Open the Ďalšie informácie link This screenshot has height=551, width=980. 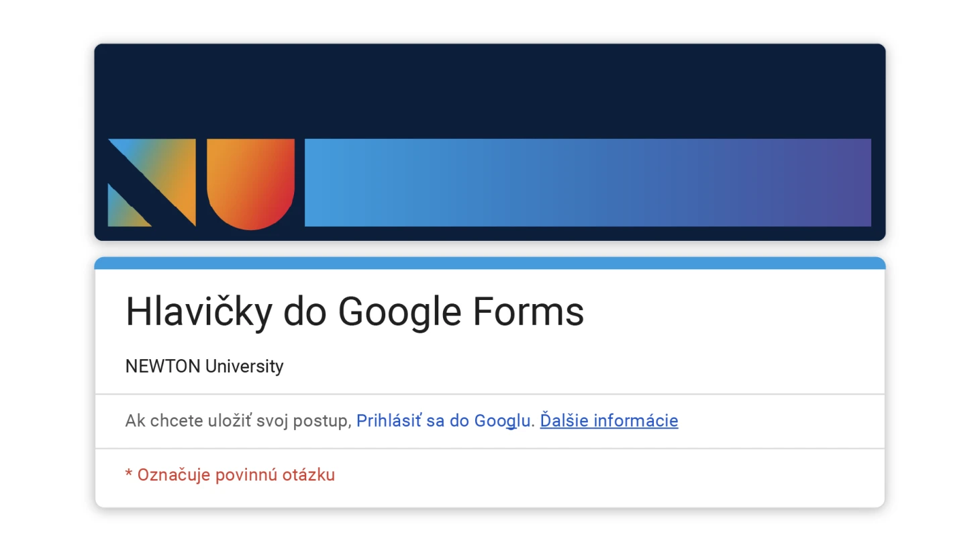tap(609, 421)
